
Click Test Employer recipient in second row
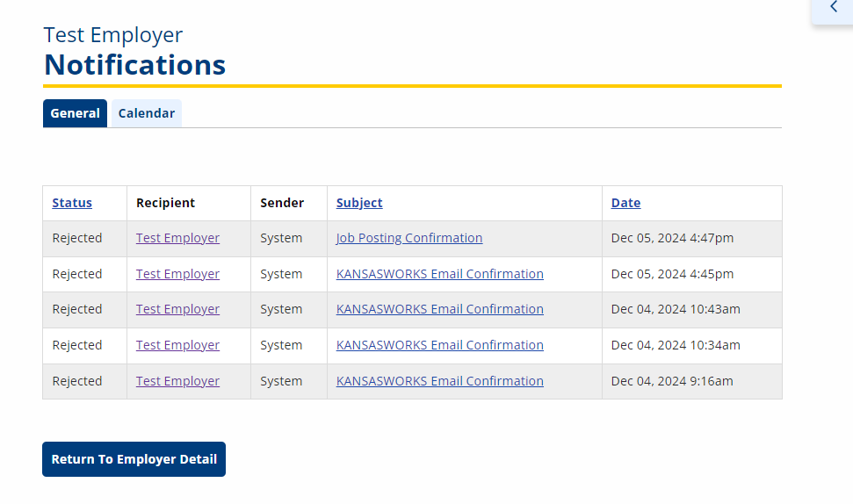click(x=177, y=274)
